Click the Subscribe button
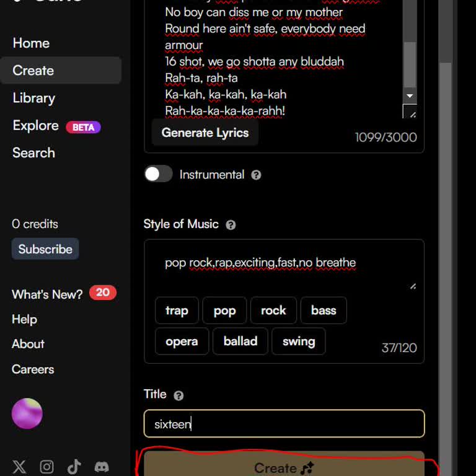 point(45,249)
